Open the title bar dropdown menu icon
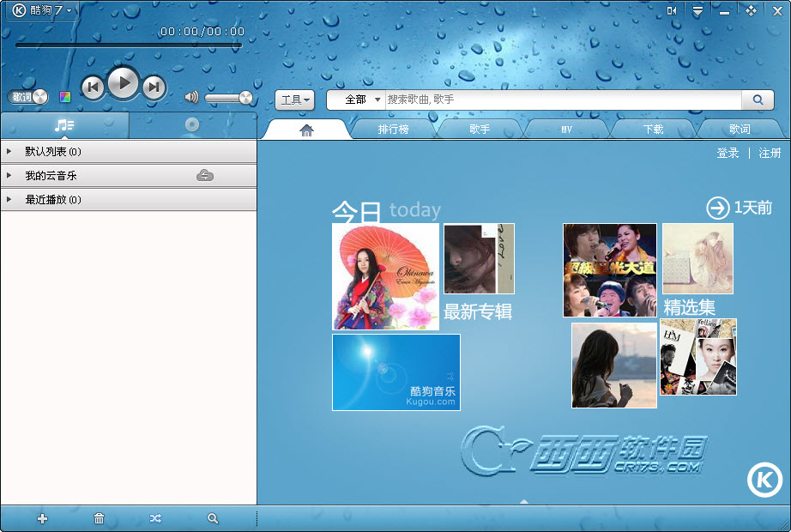Image resolution: width=791 pixels, height=532 pixels. coord(697,11)
